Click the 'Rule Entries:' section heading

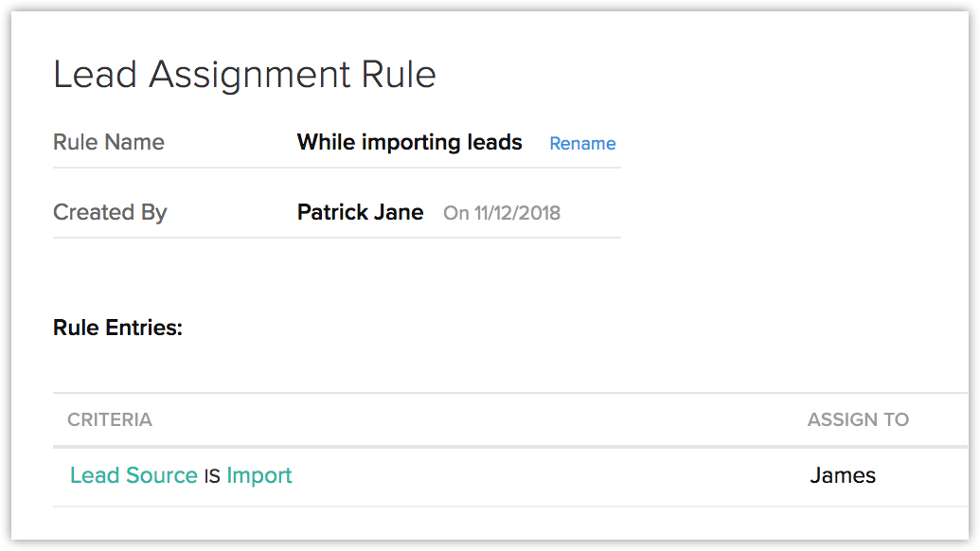click(x=117, y=329)
